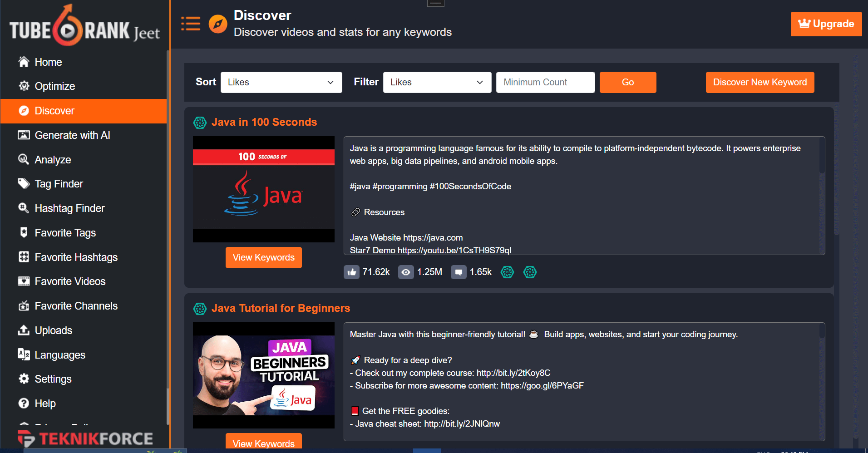Click the sidebar vertical scrollbar
This screenshot has height=453, width=868.
pyautogui.click(x=168, y=237)
